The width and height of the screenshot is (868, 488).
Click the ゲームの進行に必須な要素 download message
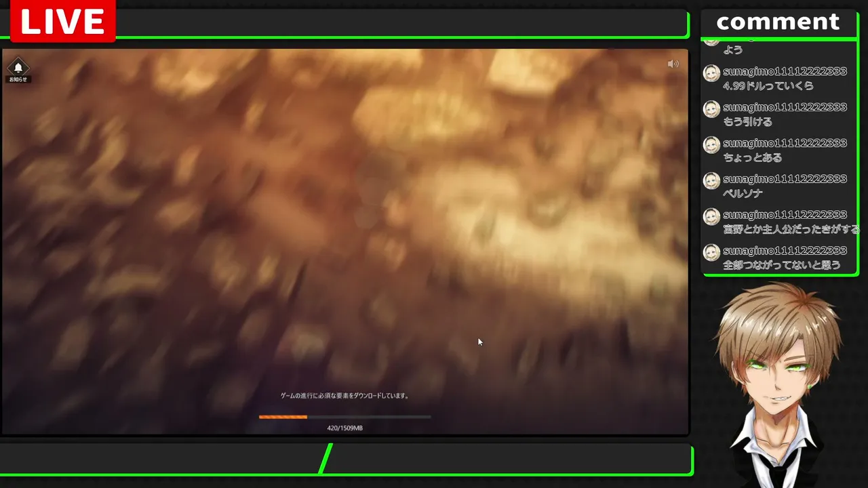344,396
